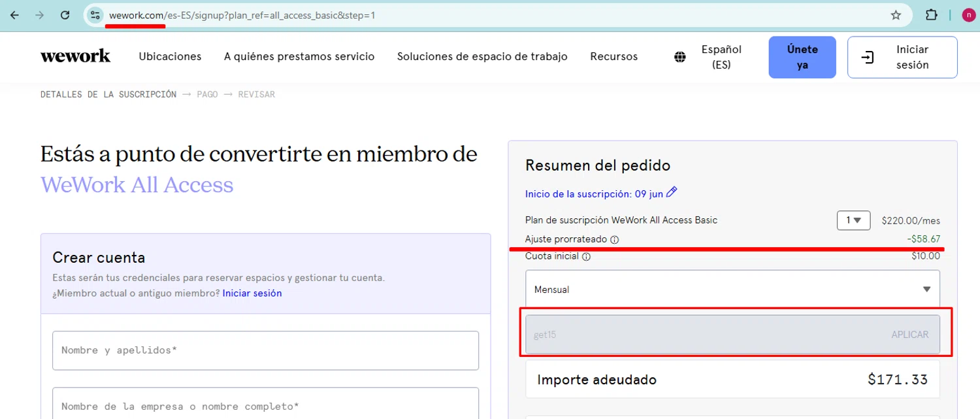This screenshot has height=419, width=980.
Task: Click the globe language icon
Action: click(680, 57)
